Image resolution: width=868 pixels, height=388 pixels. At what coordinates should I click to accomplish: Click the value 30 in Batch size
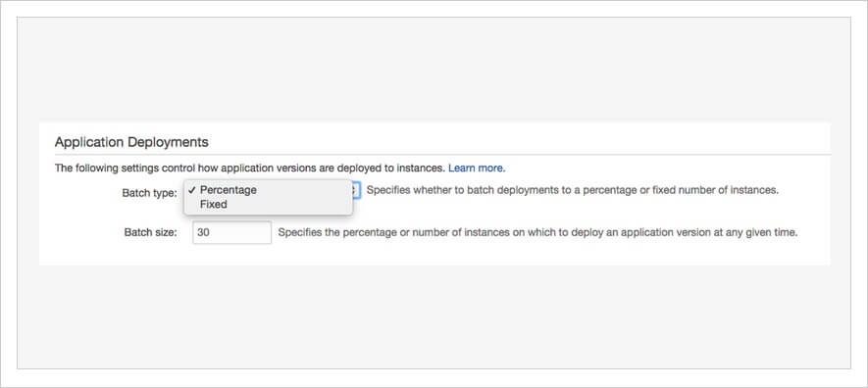[x=203, y=232]
